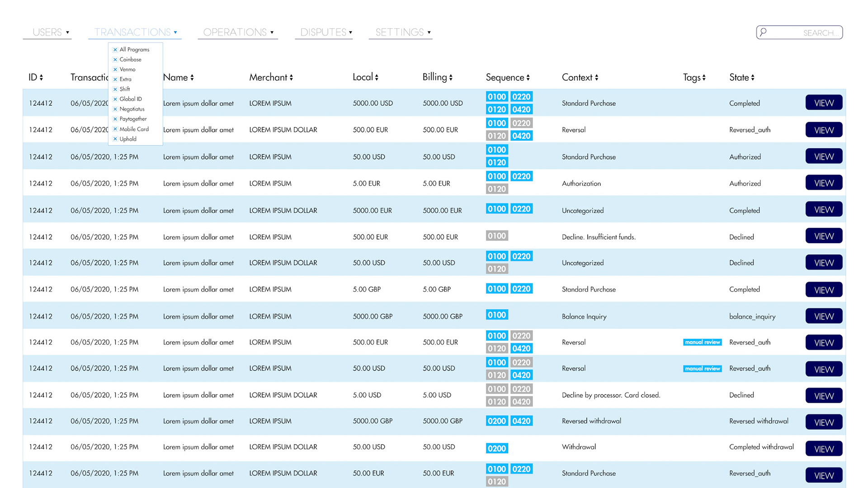
Task: Expand the Users dropdown menu
Action: pos(51,32)
